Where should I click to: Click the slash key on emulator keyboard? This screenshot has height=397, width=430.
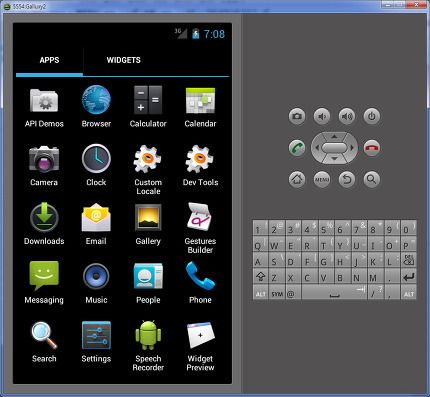375,293
